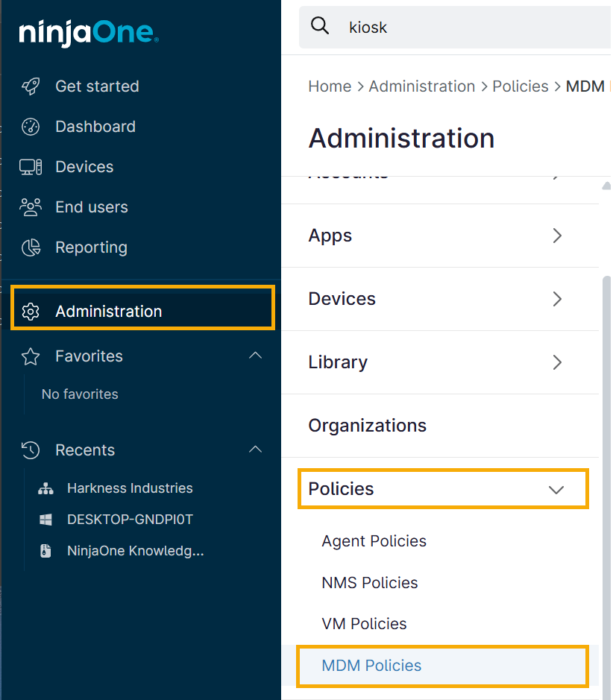Image resolution: width=613 pixels, height=700 pixels.
Task: Expand the Apps section
Action: pyautogui.click(x=556, y=236)
